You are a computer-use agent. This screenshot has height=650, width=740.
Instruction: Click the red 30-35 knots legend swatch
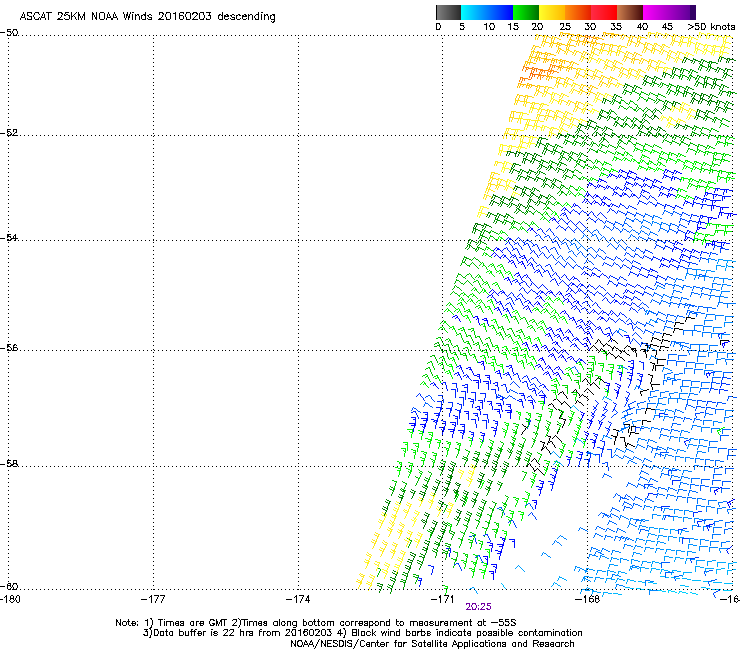(604, 12)
